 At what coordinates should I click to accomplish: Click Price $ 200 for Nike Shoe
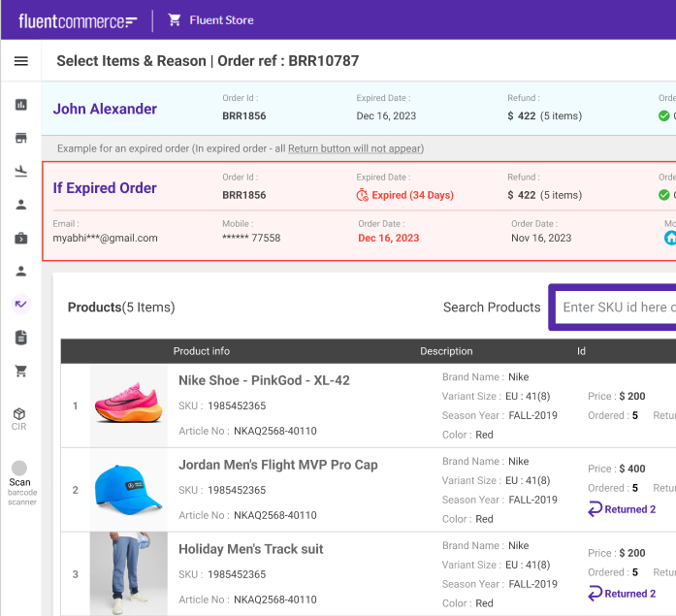tap(617, 396)
